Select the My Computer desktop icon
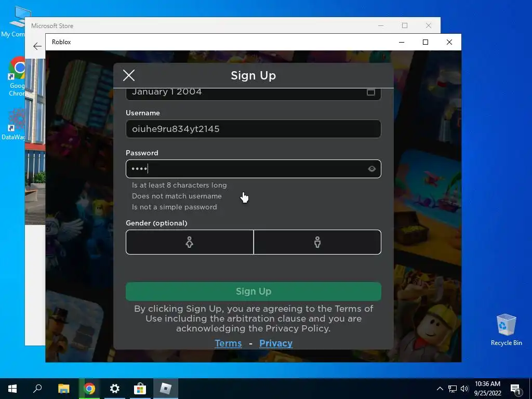 point(14,21)
